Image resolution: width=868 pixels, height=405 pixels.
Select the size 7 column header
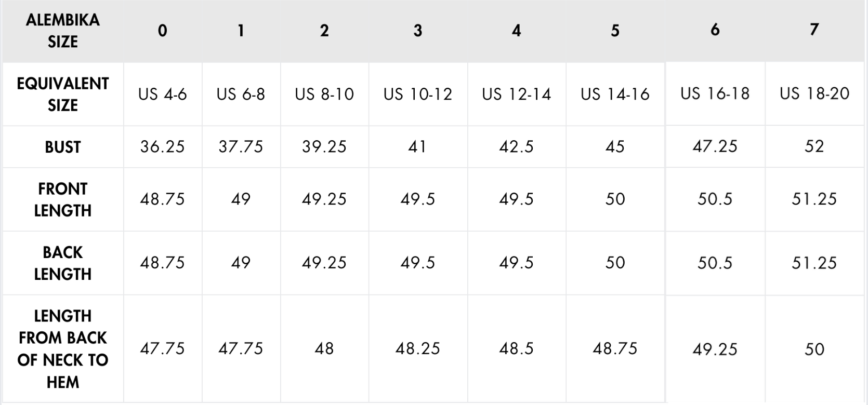click(x=814, y=29)
